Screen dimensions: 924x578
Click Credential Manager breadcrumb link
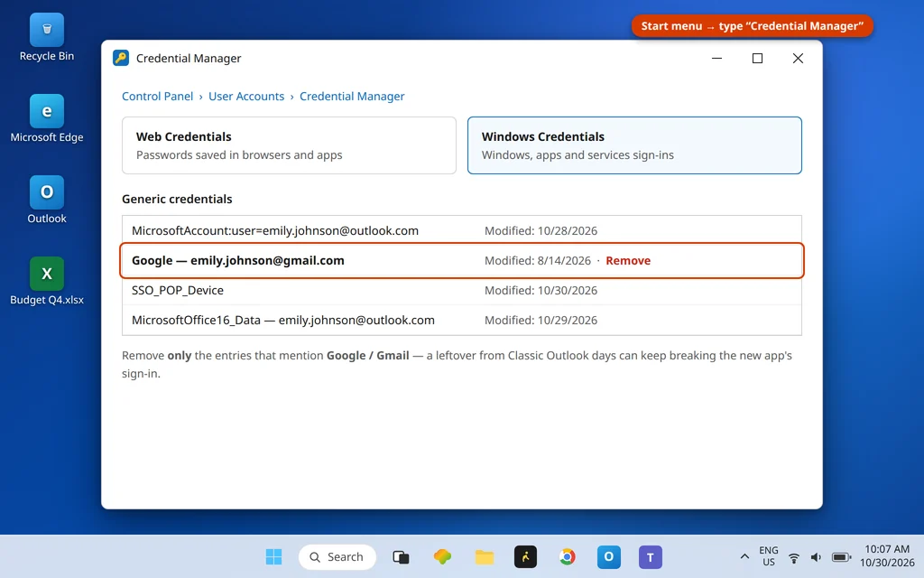pyautogui.click(x=352, y=96)
